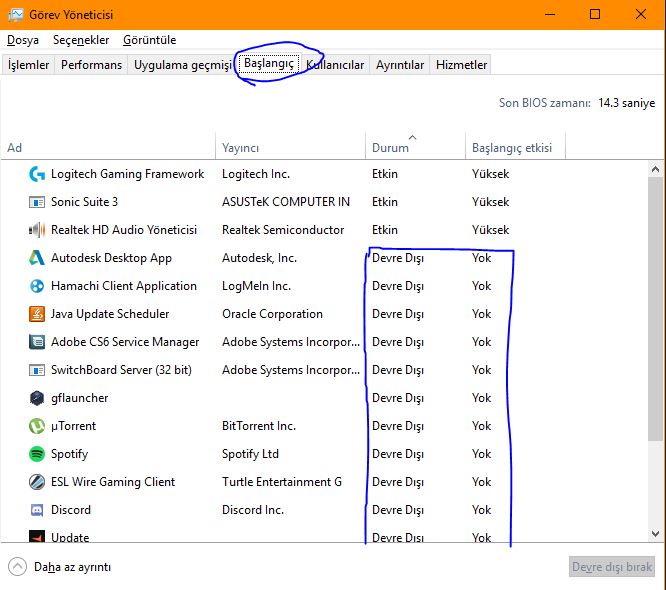Screen dimensions: 666x590
Task: Switch to the Uygulama geçmişi tab
Action: coord(183,65)
